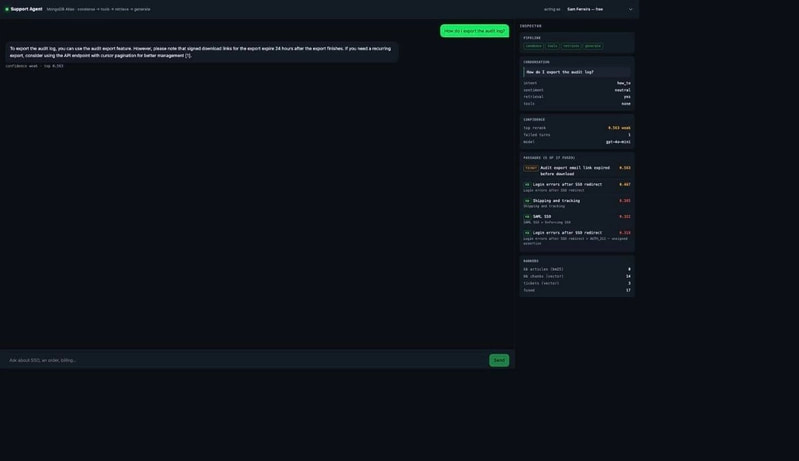Screen dimensions: 799x461
Task: Click the 'failed turns' row
Action: (x=577, y=135)
